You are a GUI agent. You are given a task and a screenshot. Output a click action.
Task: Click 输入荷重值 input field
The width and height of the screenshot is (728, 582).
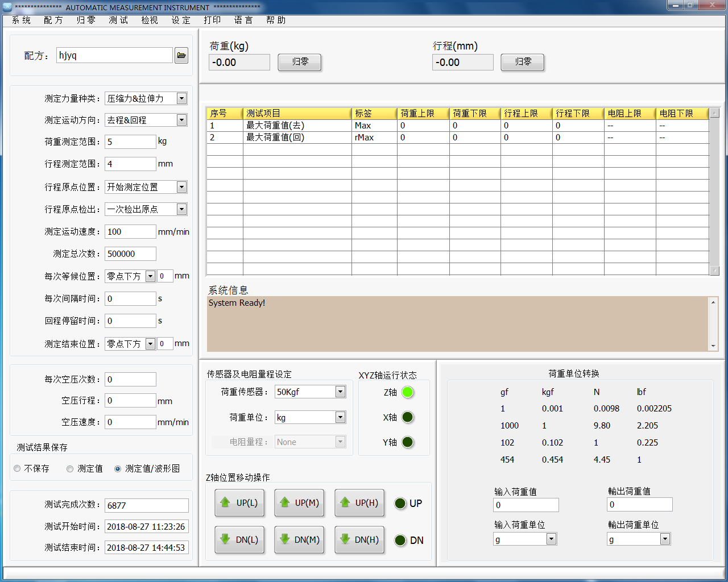(526, 505)
